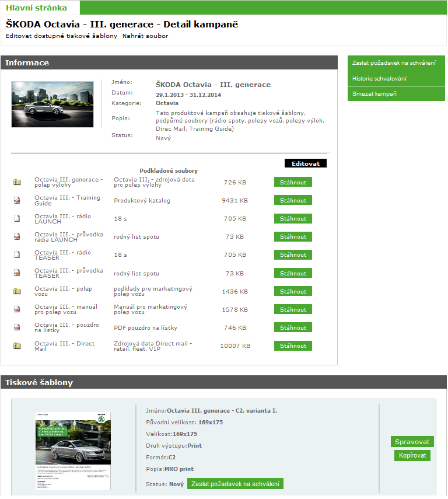Click PDF icon for manuál pro polep vozu
448x499 pixels.
[x=17, y=309]
